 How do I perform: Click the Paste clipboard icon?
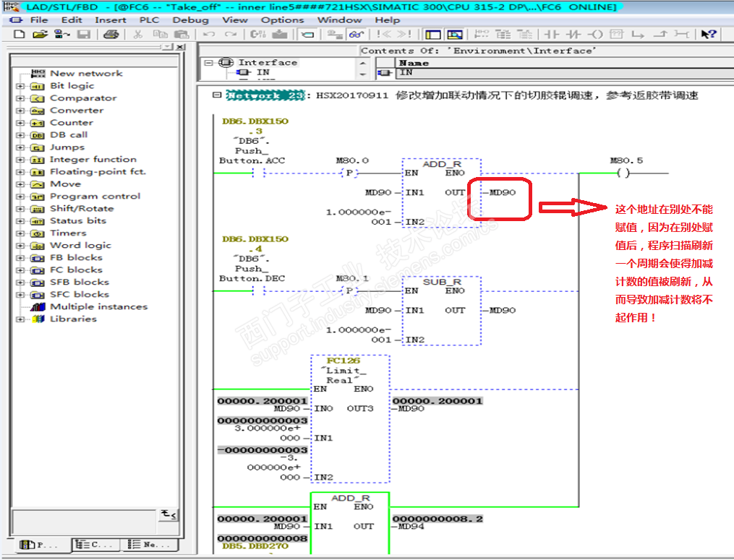point(182,34)
